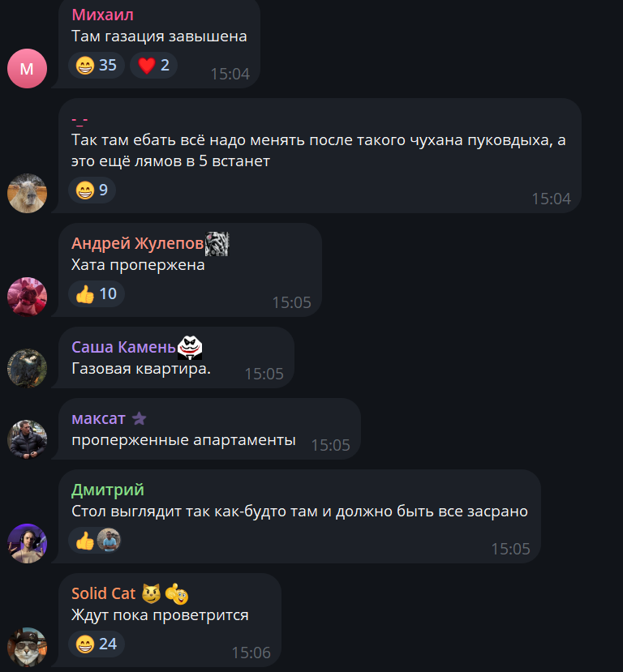Open the Михаил sender name link
Viewport: 623px width, 672px height.
pyautogui.click(x=102, y=15)
